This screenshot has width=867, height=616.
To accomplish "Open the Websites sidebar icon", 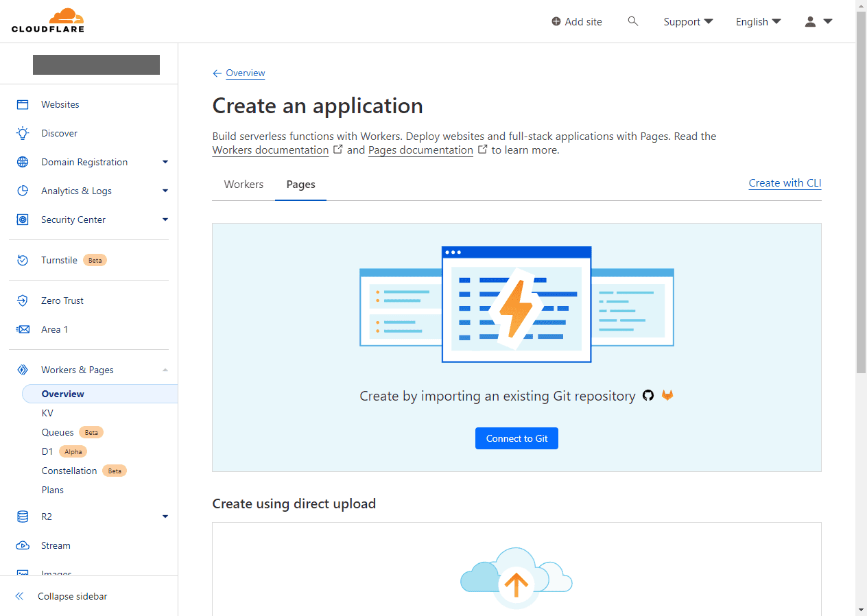I will point(23,104).
